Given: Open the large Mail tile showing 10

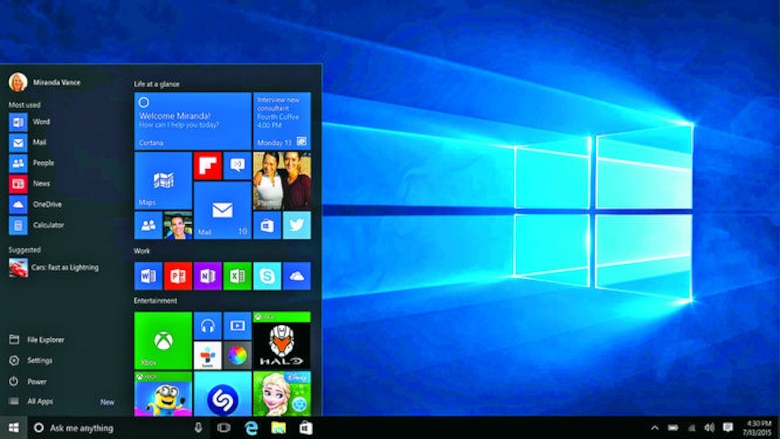Looking at the screenshot, I should coord(222,210).
